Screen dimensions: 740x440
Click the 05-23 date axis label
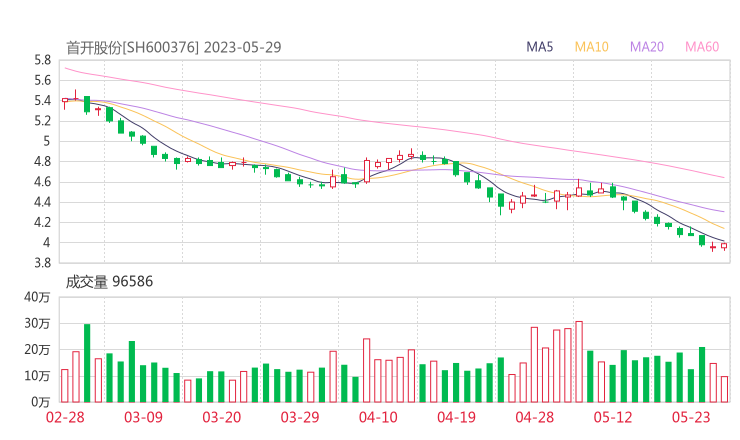pyautogui.click(x=691, y=417)
